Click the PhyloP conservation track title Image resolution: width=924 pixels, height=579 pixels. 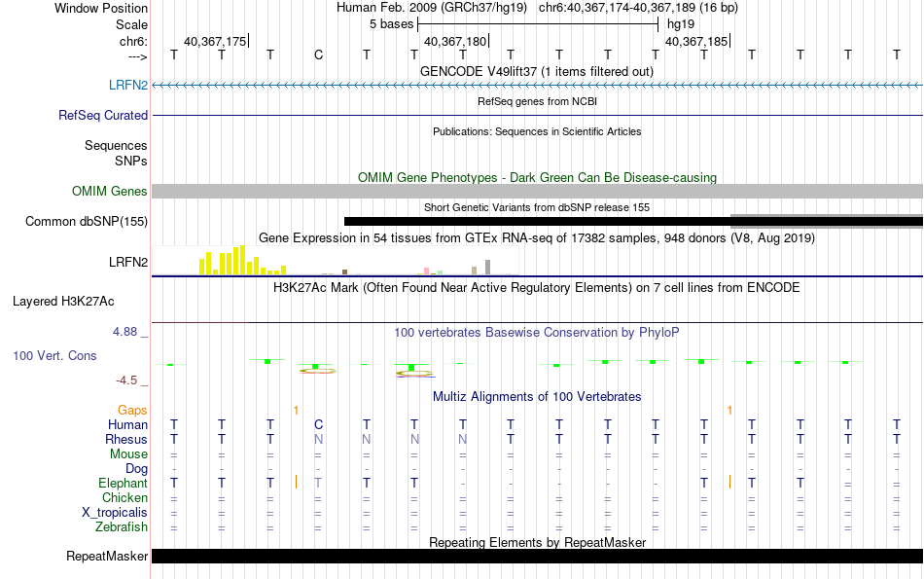coord(536,333)
